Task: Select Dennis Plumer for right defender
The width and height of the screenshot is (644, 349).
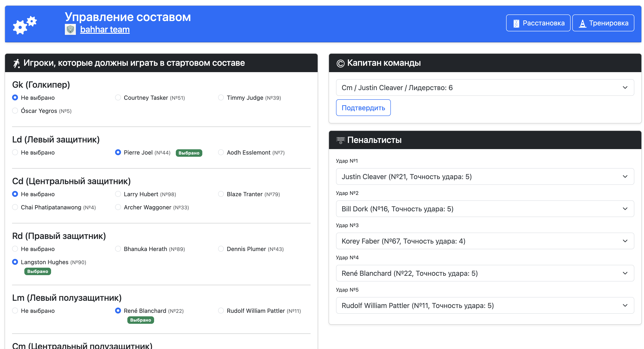Action: 221,249
